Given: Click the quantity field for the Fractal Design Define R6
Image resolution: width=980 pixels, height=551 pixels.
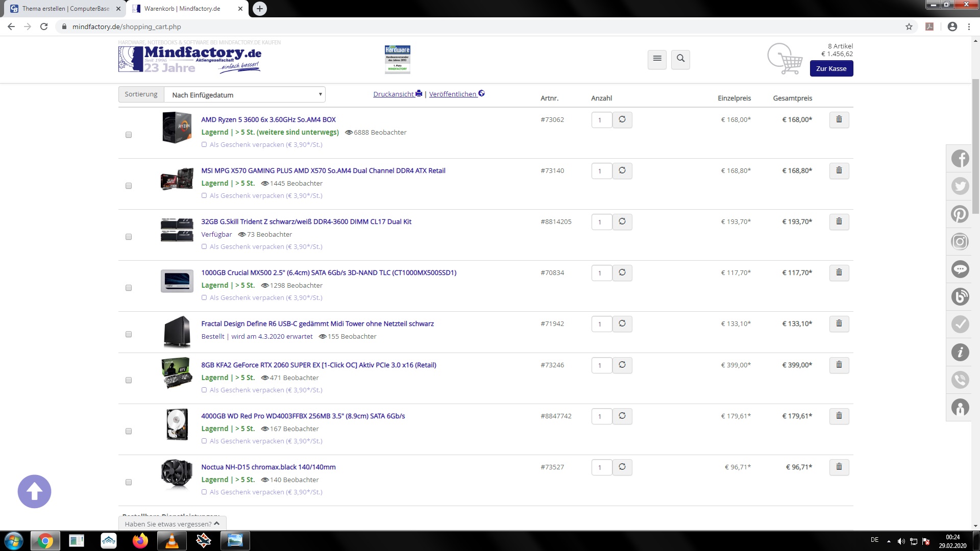Looking at the screenshot, I should (601, 324).
